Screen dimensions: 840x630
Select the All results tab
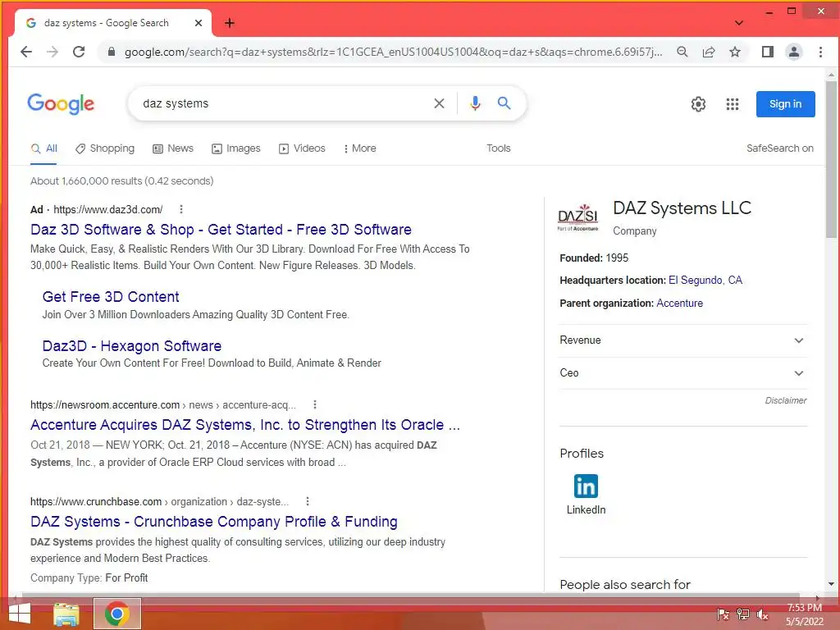[x=44, y=148]
